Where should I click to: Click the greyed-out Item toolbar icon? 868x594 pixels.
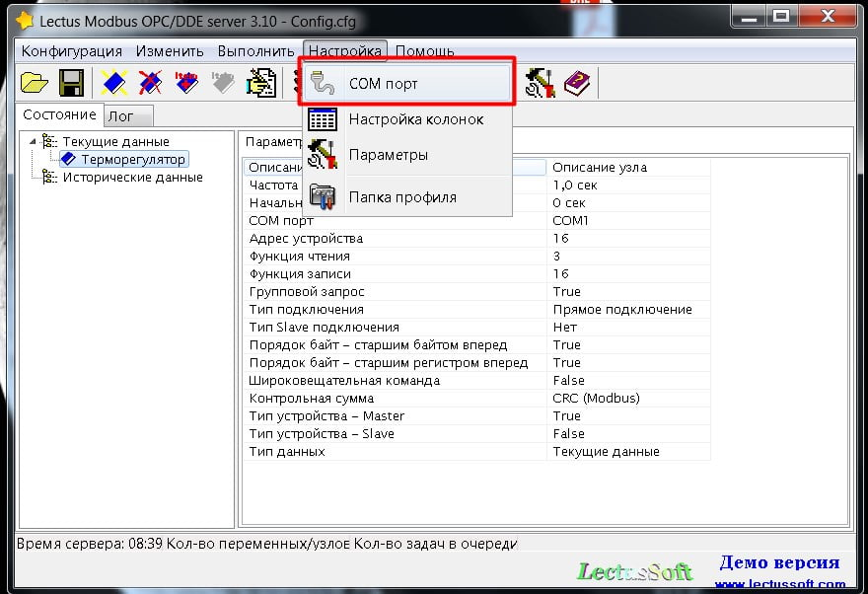pyautogui.click(x=223, y=83)
